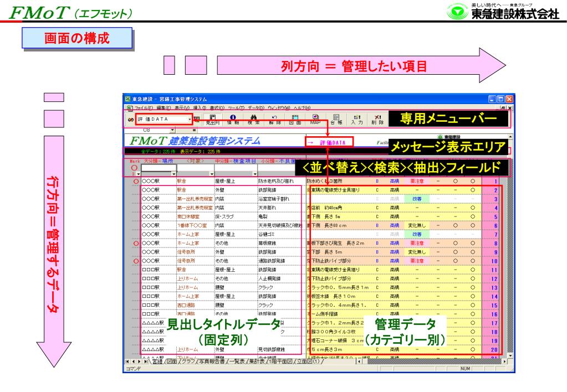This screenshot has width=567, height=392.
Task: Click the horizontal scrollbar left arrow
Action: tap(358, 362)
